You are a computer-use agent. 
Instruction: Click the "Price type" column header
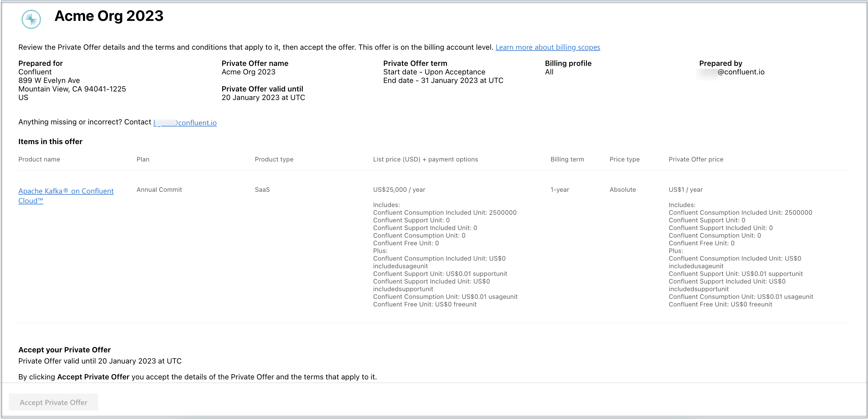coord(624,159)
